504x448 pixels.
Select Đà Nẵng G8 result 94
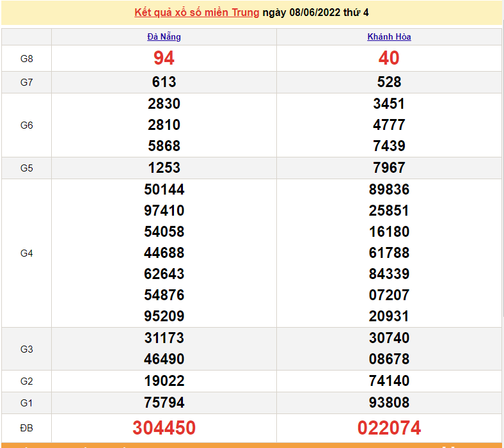[164, 58]
